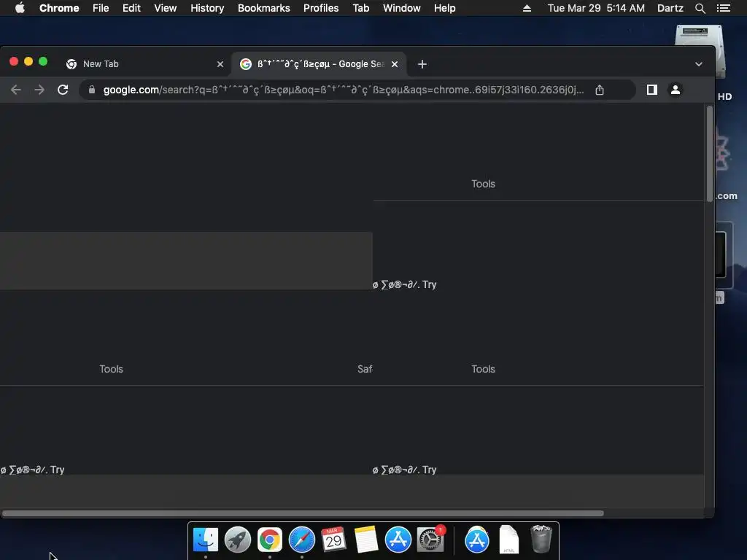Image resolution: width=747 pixels, height=560 pixels.
Task: Share this page icon in address bar
Action: pyautogui.click(x=600, y=90)
